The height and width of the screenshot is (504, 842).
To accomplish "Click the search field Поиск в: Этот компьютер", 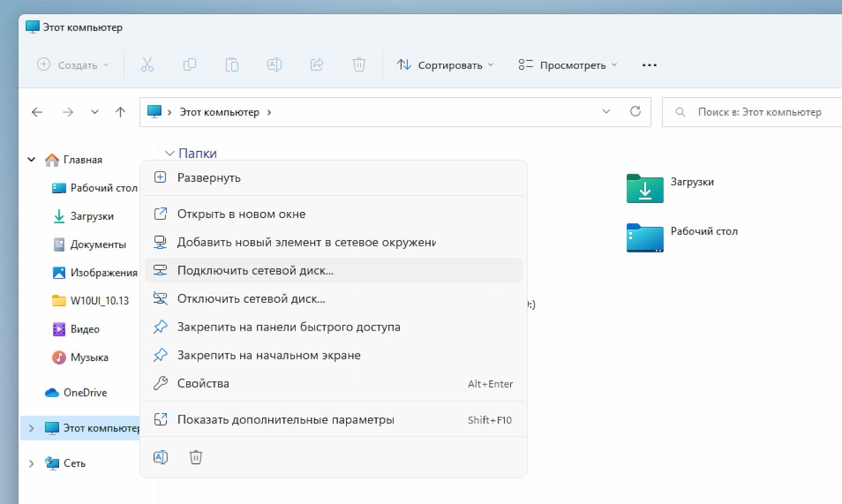I will click(x=759, y=112).
